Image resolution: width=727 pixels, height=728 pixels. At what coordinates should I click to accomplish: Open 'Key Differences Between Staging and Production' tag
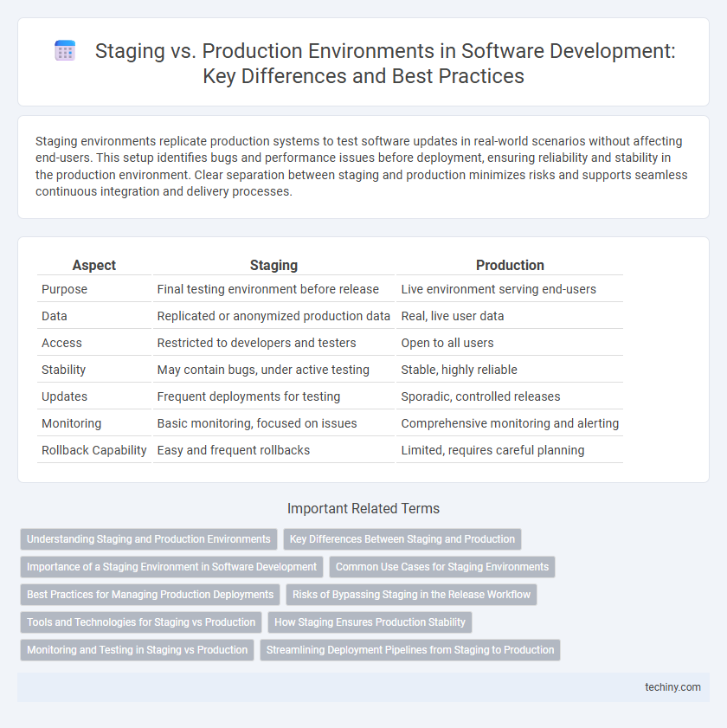(x=402, y=539)
